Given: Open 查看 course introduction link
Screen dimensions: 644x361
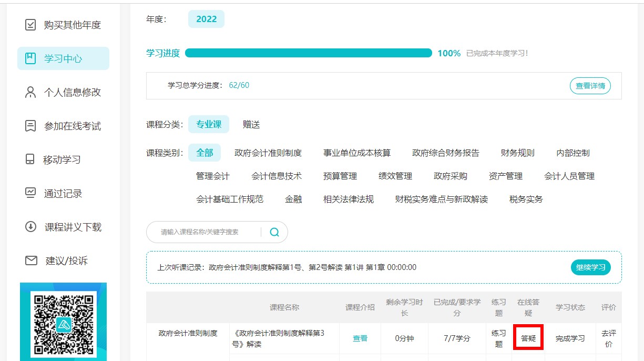Looking at the screenshot, I should [360, 338].
